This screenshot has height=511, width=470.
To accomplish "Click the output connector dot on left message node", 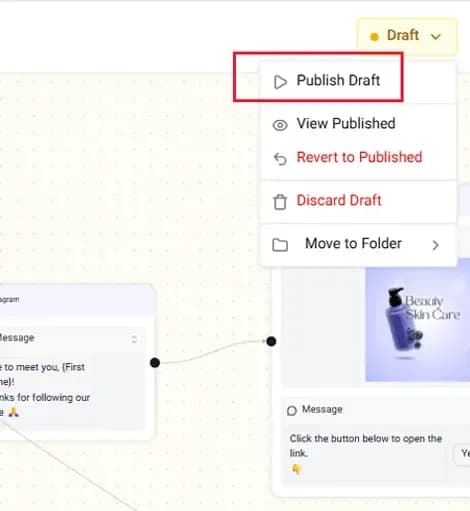I will tap(155, 363).
